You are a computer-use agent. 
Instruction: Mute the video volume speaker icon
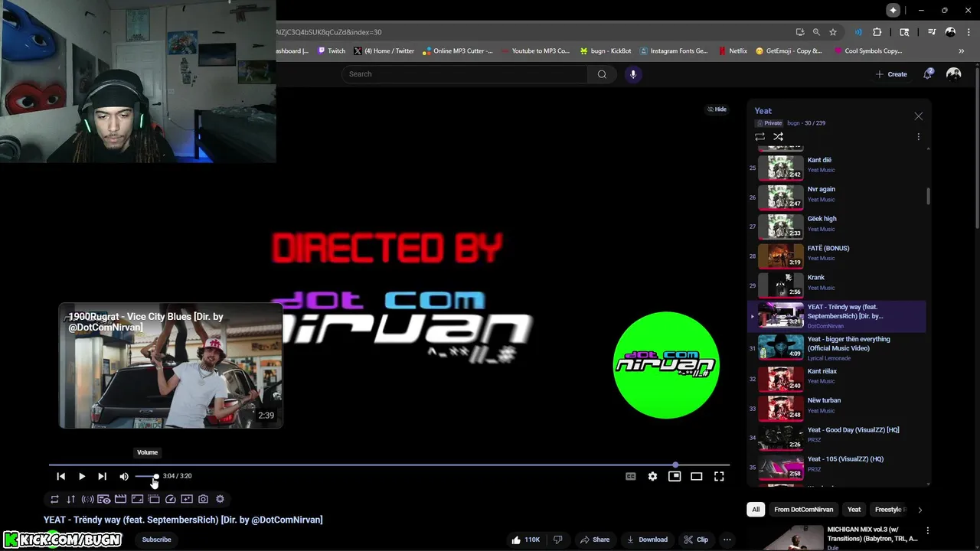(124, 476)
